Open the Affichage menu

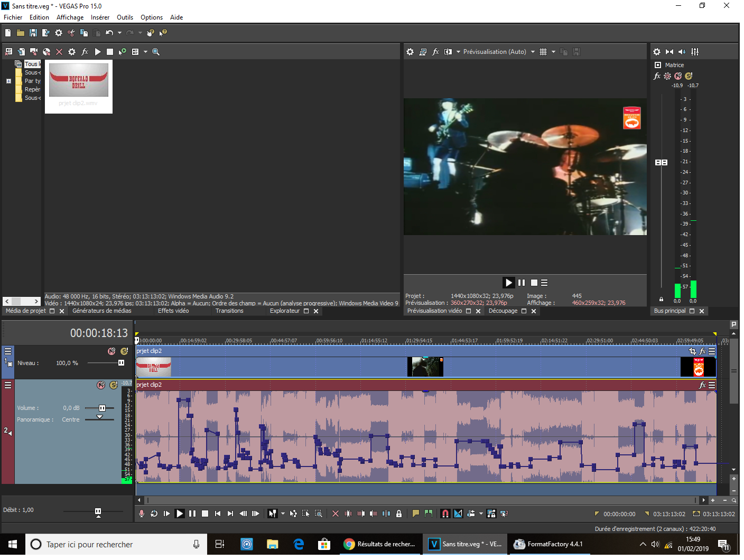click(x=70, y=17)
